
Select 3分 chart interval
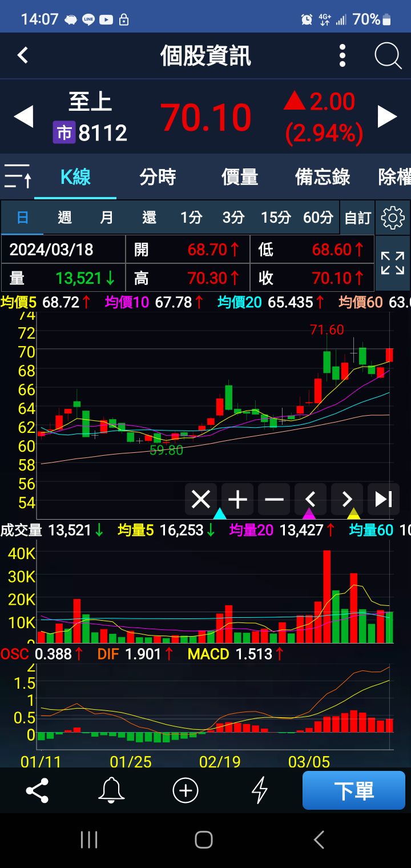click(x=233, y=218)
